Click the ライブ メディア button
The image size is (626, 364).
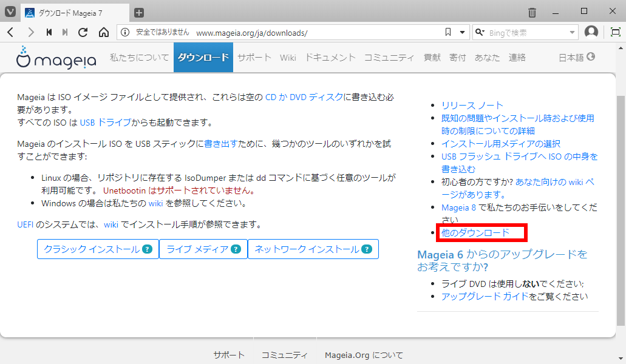tap(203, 249)
